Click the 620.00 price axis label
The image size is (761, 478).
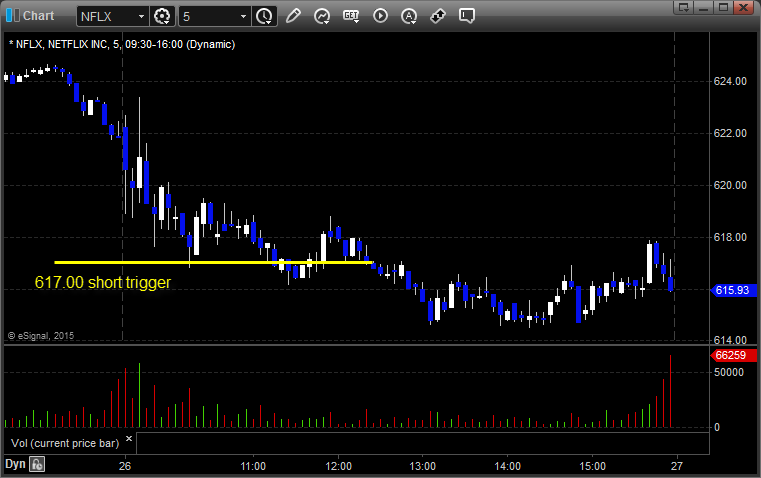pos(730,185)
